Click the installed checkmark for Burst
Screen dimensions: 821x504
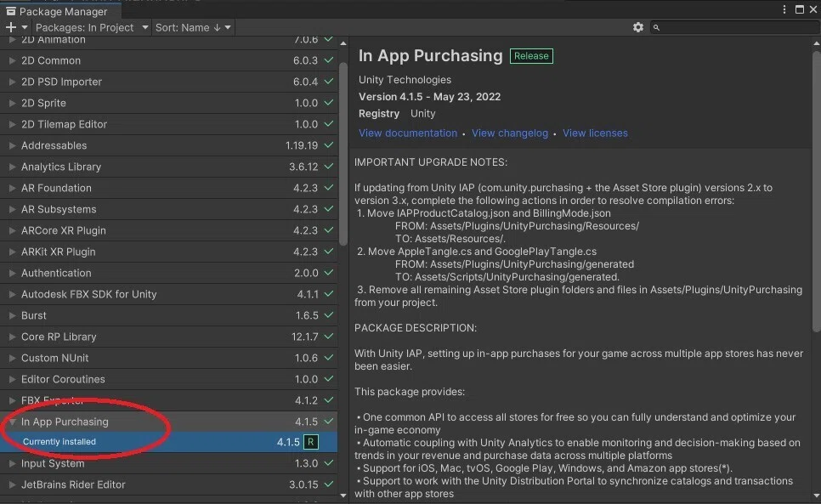328,315
